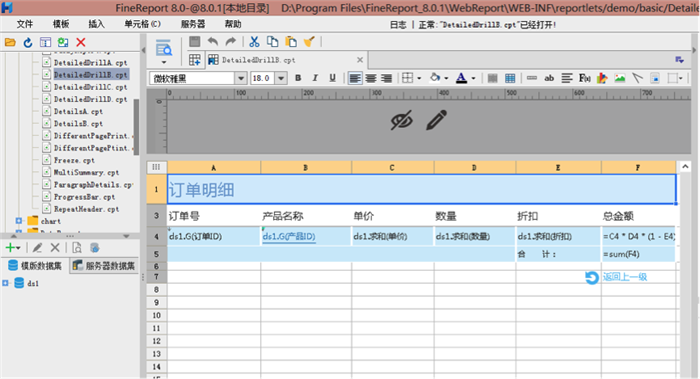The height and width of the screenshot is (379, 700).
Task: Align cell text right
Action: [x=387, y=78]
